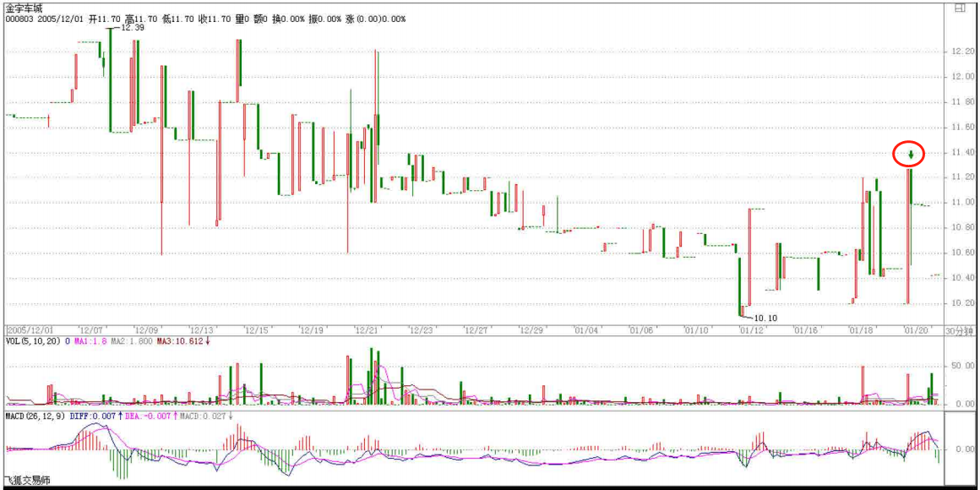This screenshot has height=490, width=980.
Task: Click the red down arrow after MA3:10.612
Action: 209,341
